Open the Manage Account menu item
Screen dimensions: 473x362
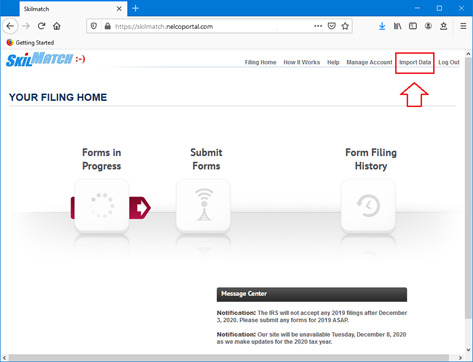pyautogui.click(x=369, y=62)
